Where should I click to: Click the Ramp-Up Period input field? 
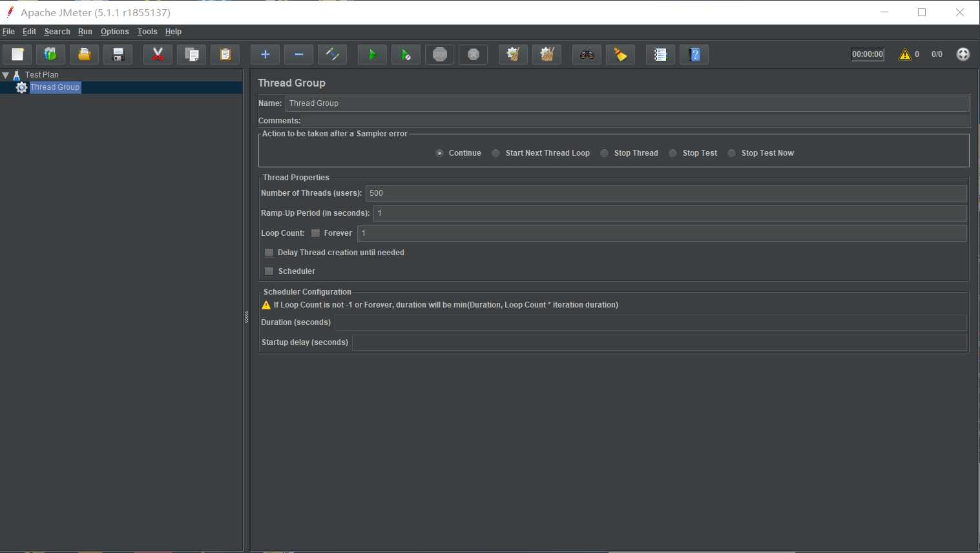[x=670, y=213]
